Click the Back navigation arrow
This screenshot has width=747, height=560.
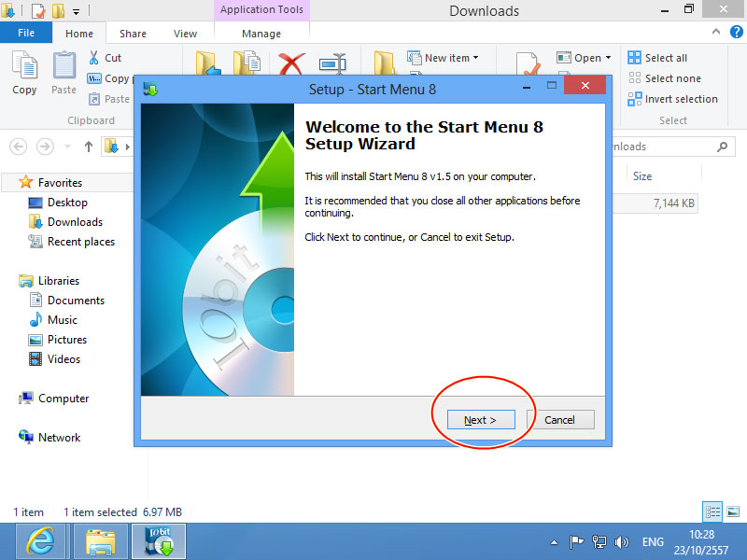coord(18,147)
